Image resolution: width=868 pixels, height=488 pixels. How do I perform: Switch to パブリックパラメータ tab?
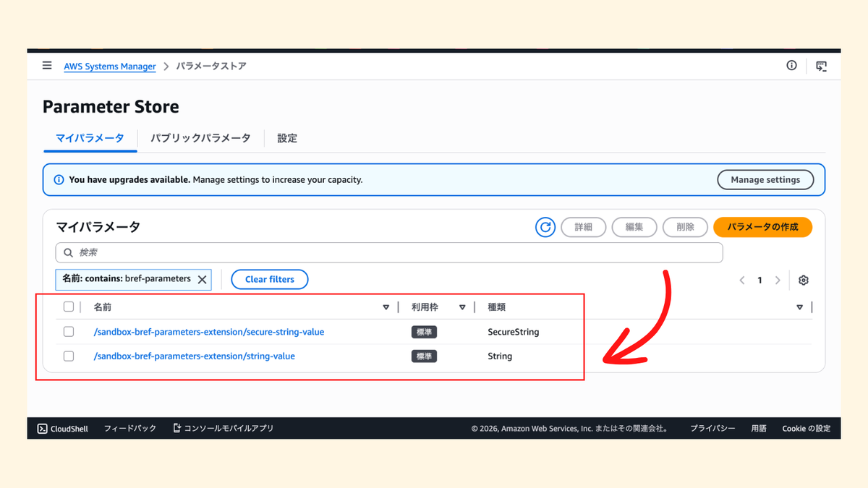(x=200, y=138)
